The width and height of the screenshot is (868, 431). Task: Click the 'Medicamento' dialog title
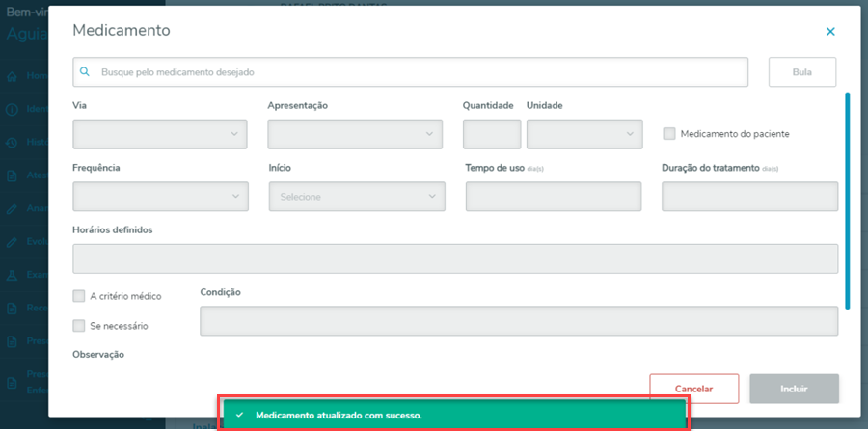(122, 31)
